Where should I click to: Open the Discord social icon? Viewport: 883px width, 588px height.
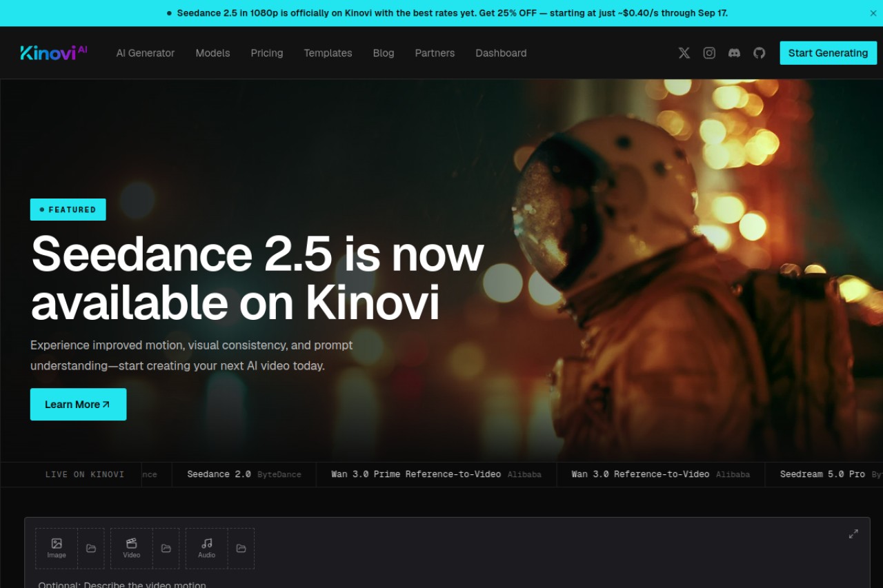(734, 53)
